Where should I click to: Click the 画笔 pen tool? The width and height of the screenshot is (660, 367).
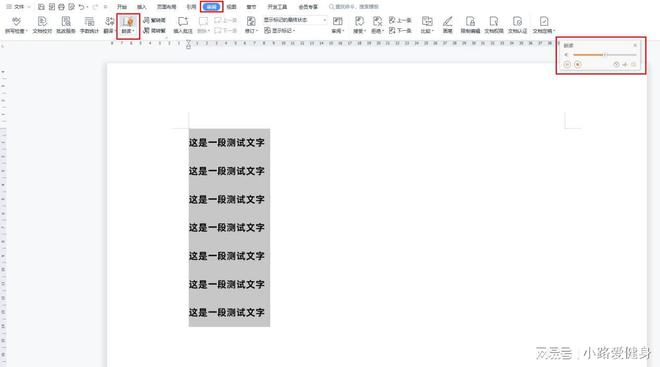click(447, 25)
